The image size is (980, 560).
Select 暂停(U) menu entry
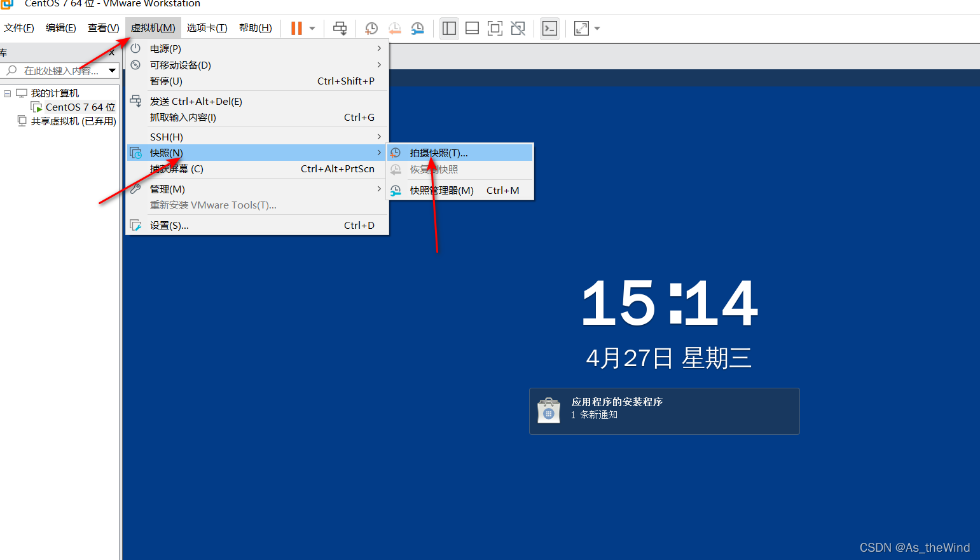258,81
